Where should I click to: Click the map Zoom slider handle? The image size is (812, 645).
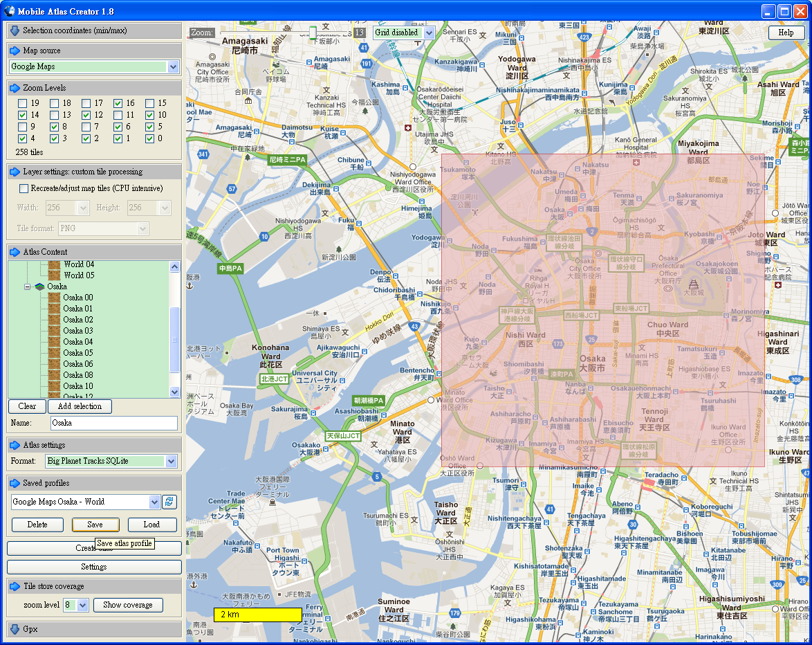point(313,33)
